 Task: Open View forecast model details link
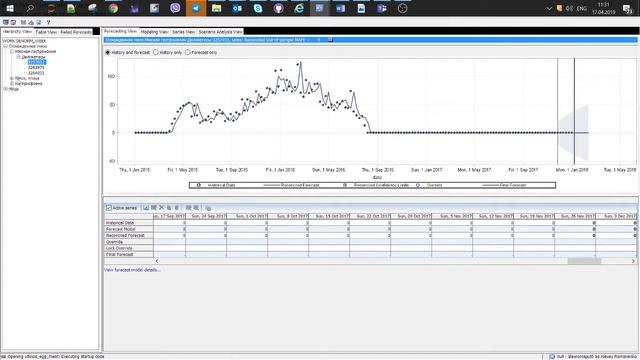pos(132,270)
